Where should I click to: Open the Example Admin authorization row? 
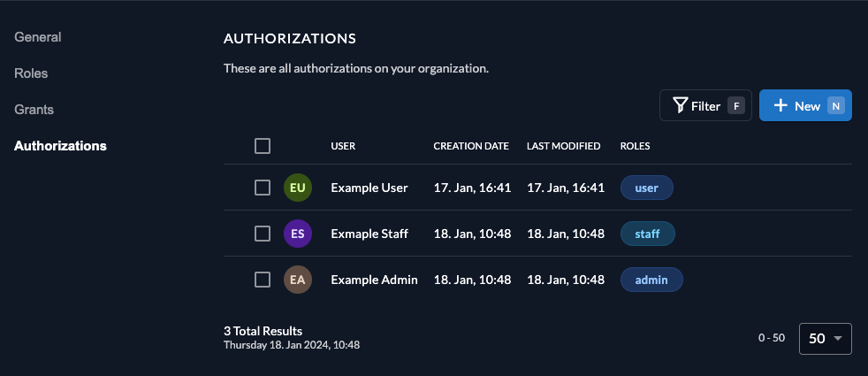374,280
